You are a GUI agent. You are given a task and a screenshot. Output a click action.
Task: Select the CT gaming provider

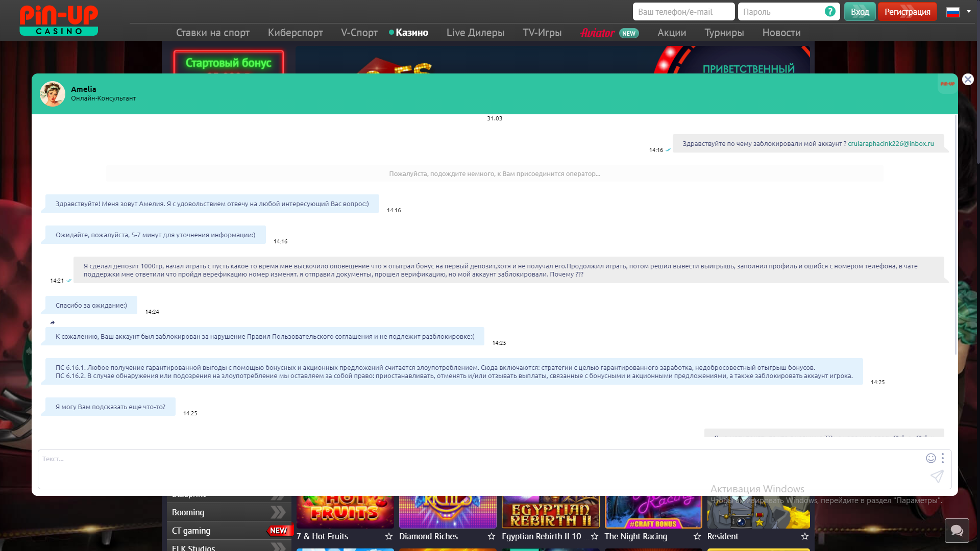pos(229,531)
